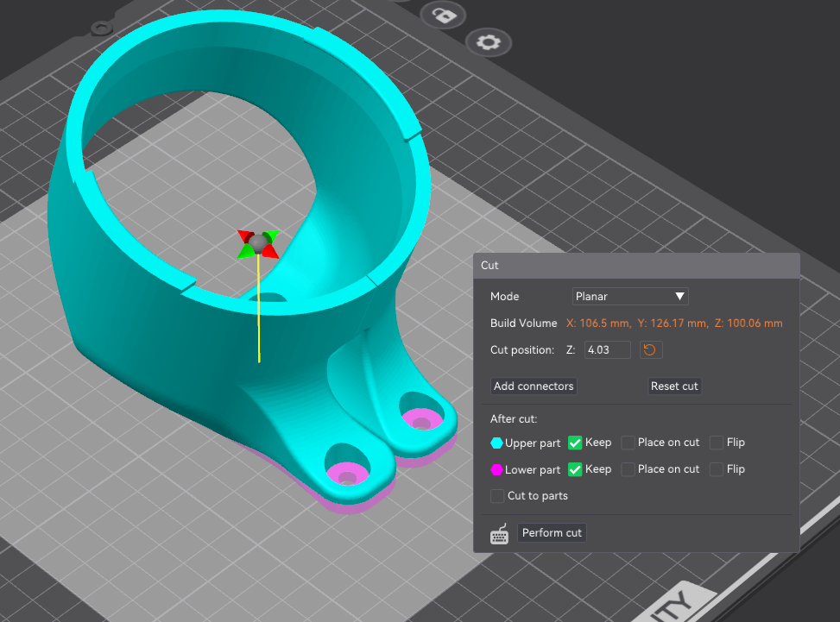
Task: Open plate settings gear icon
Action: (x=488, y=42)
